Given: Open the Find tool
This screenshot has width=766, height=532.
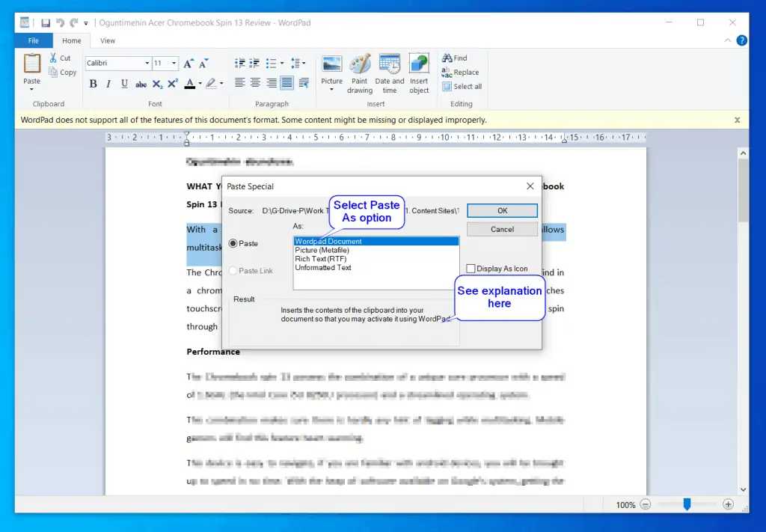Looking at the screenshot, I should coord(454,58).
